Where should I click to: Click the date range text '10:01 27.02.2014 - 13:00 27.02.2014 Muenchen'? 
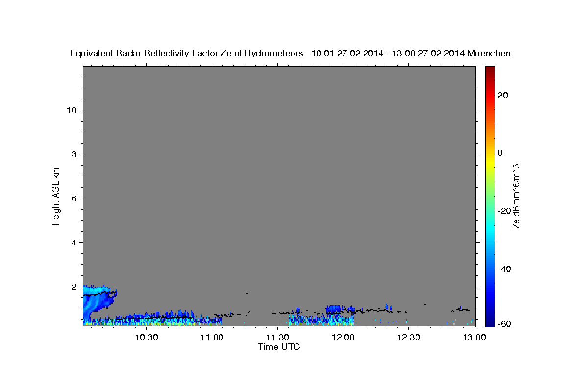point(411,53)
